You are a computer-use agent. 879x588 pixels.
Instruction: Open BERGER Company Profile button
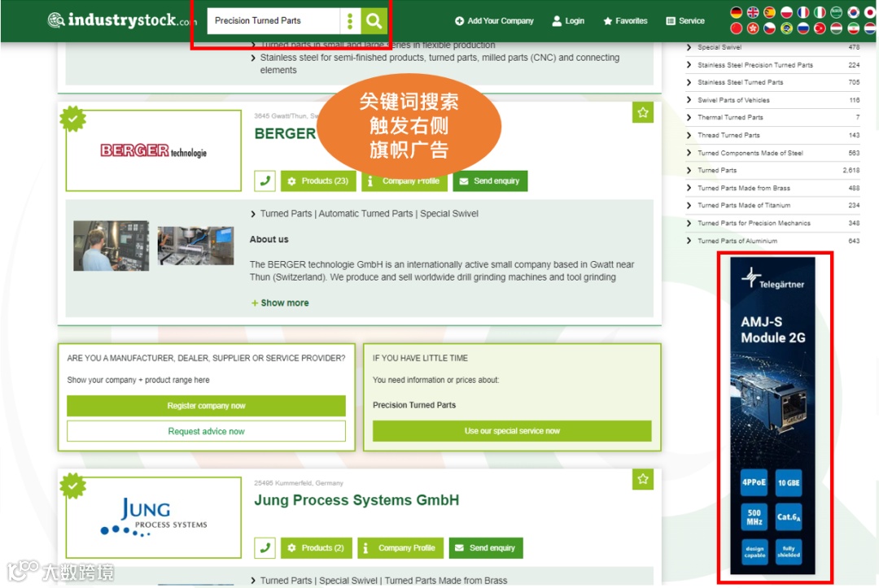point(405,181)
